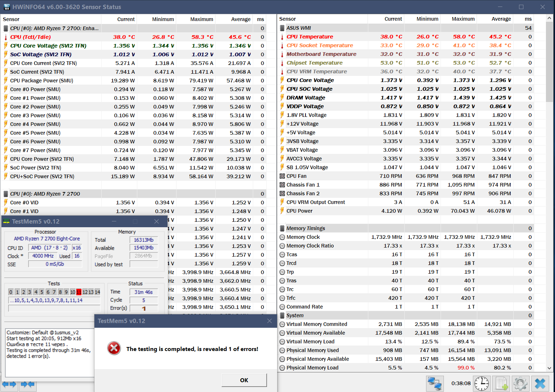Select the CPU Socket Temperature row

tap(406, 45)
